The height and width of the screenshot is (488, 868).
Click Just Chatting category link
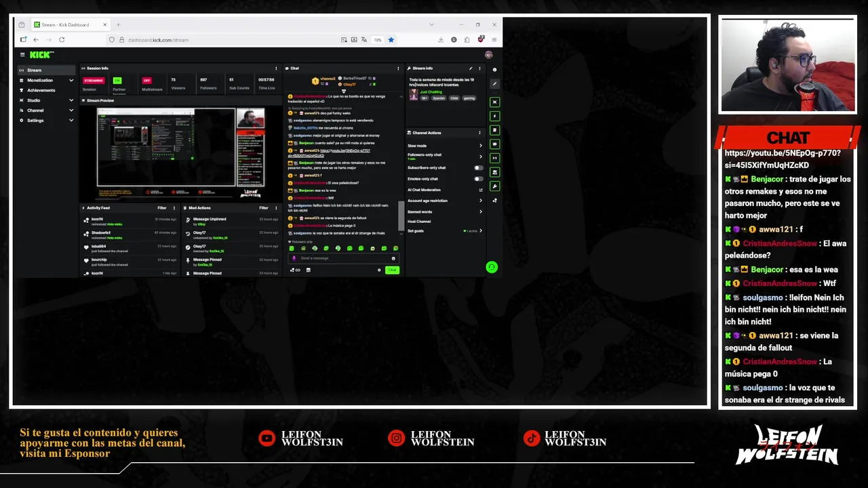431,91
